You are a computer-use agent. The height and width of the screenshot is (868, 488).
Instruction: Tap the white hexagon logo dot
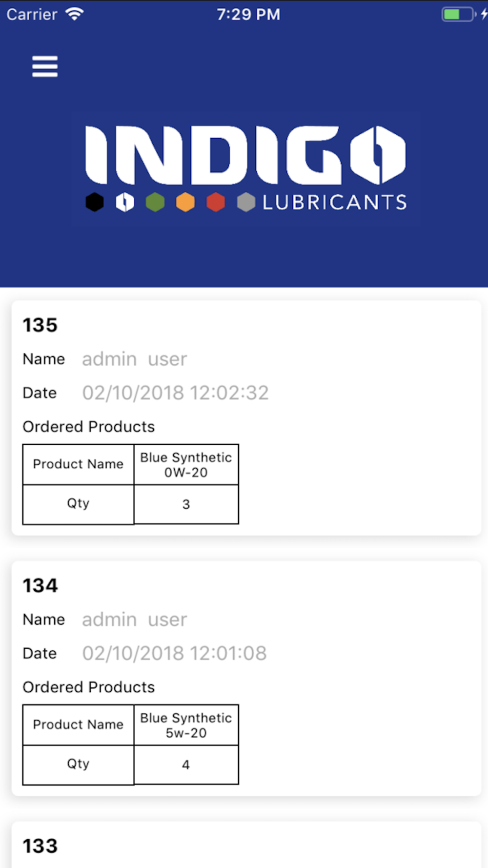pyautogui.click(x=125, y=202)
